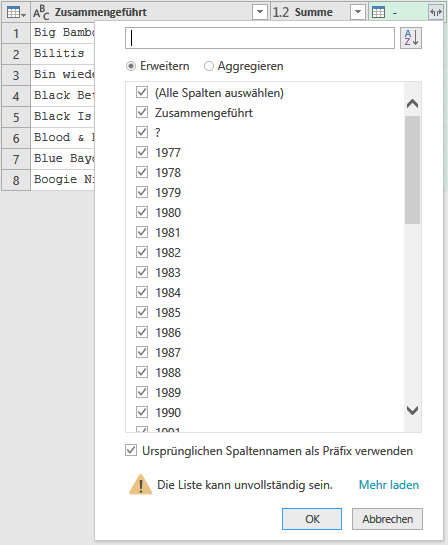Viewport: 448px width, 545px height.
Task: Click the scroll up arrow of column list
Action: point(413,104)
